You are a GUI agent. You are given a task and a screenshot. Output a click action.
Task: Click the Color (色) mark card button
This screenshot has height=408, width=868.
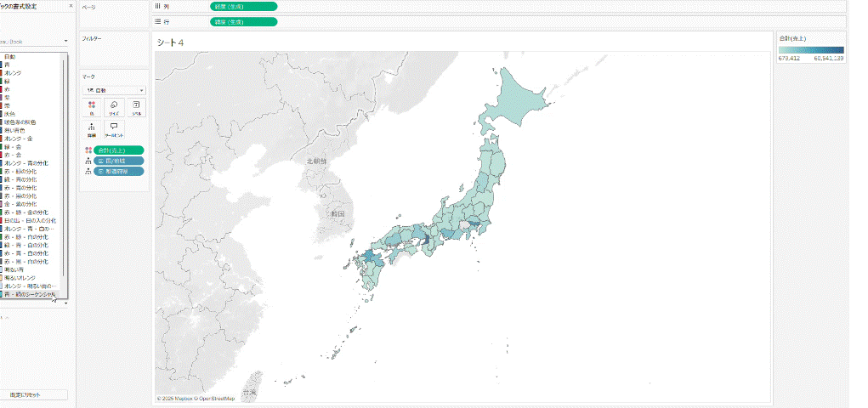click(91, 107)
